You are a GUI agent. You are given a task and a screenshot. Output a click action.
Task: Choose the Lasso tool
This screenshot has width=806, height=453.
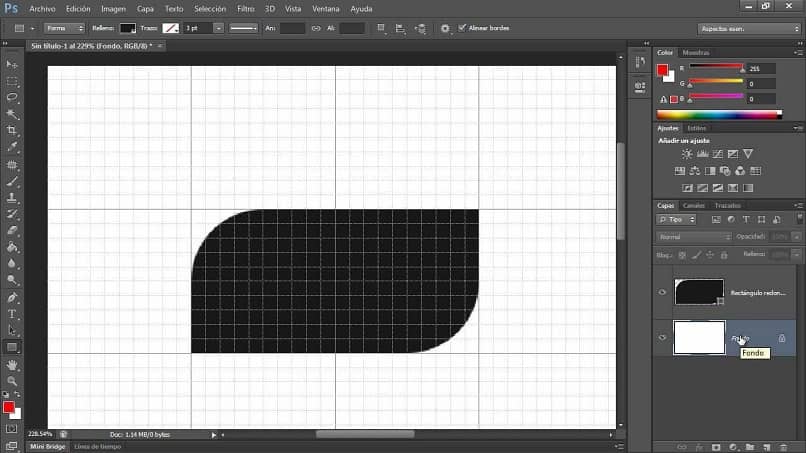pos(12,98)
